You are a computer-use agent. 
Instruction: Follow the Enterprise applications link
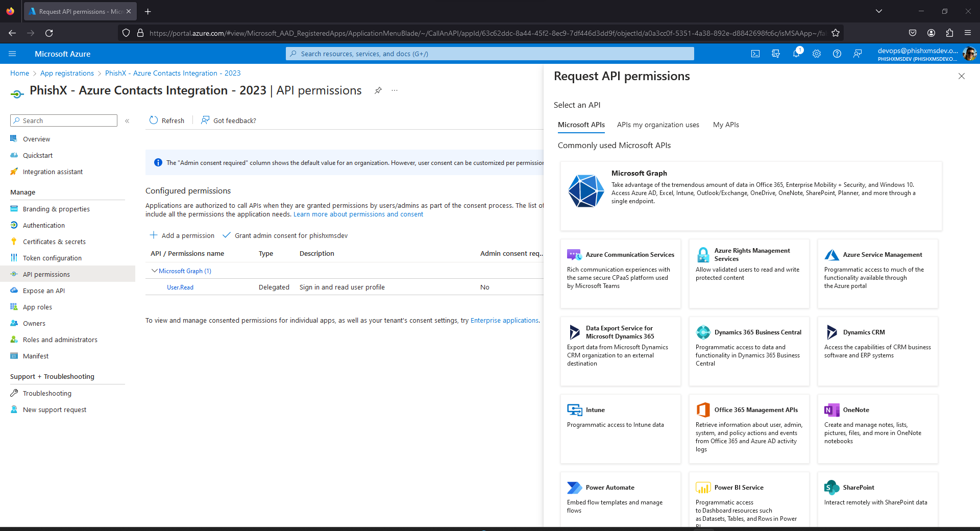[504, 320]
